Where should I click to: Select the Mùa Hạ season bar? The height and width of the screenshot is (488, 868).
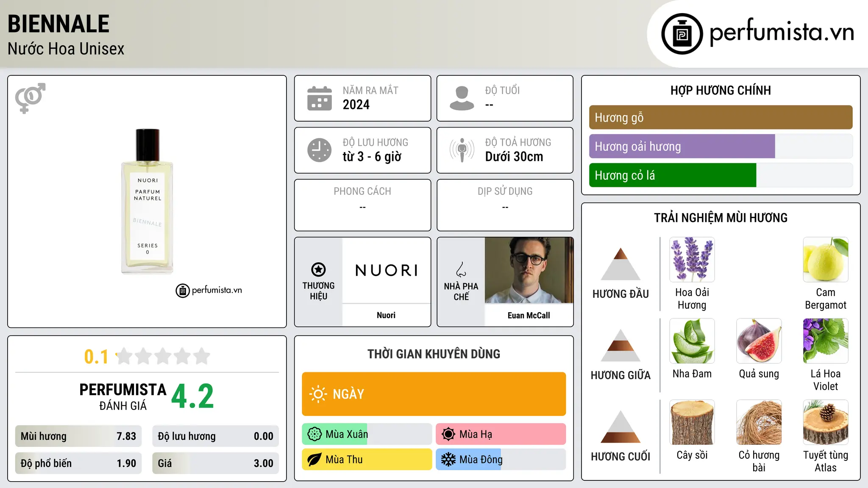(x=501, y=434)
